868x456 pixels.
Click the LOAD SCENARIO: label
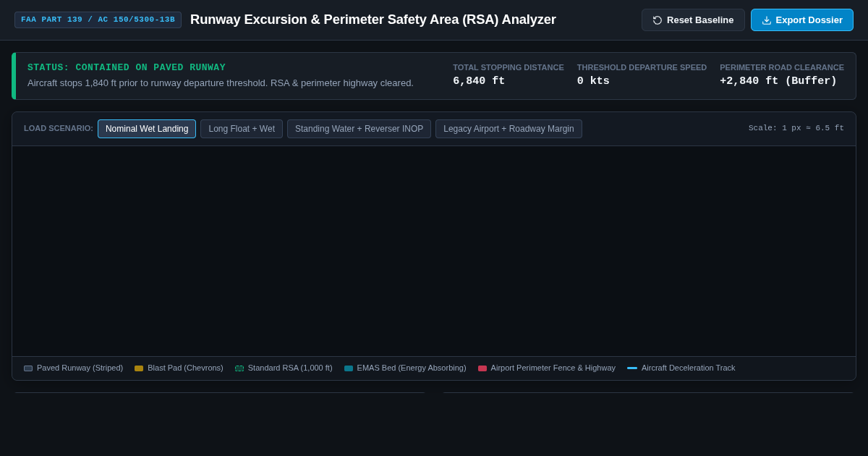59,128
